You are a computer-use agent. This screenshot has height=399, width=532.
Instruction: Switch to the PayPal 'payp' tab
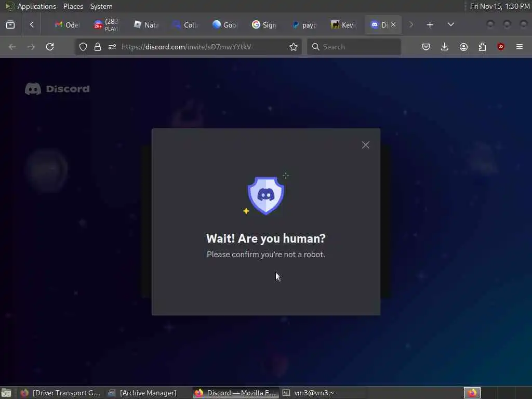click(x=303, y=25)
